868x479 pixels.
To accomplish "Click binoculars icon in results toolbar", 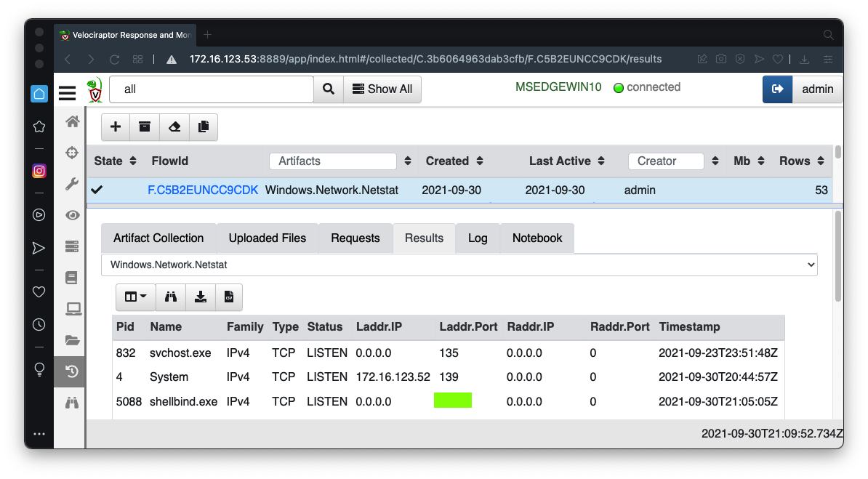I will pos(171,297).
